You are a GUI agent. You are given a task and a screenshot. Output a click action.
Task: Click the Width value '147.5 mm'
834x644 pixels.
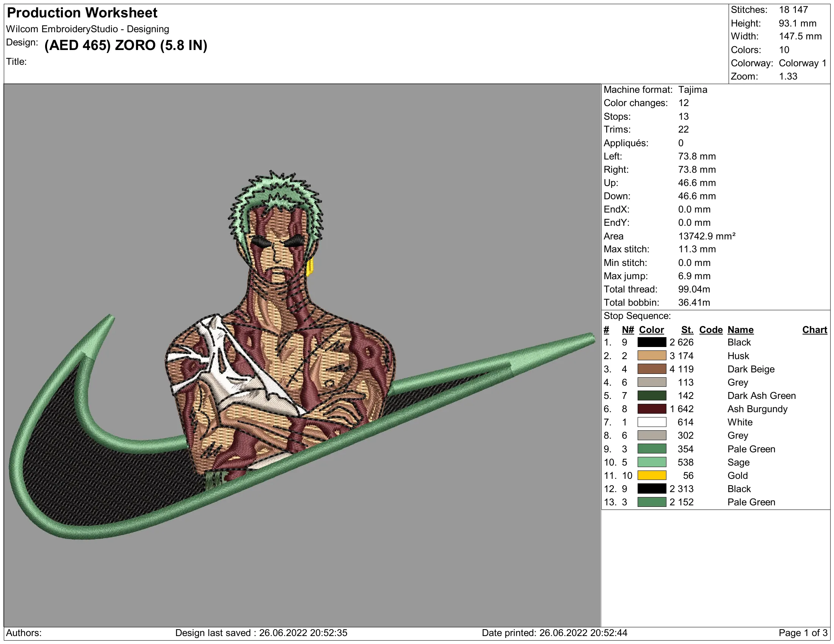[x=800, y=37]
